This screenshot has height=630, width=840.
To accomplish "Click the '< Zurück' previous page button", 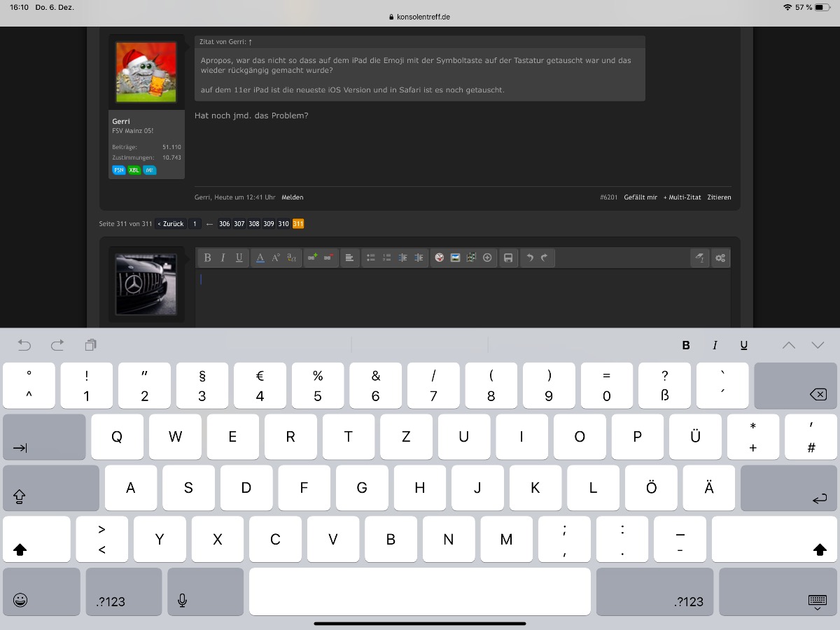I will coord(171,224).
